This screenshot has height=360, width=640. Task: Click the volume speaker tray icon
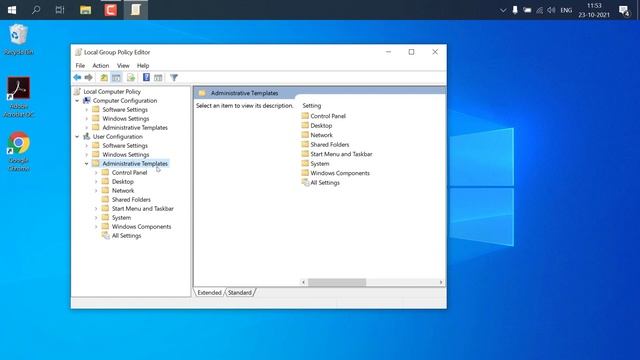point(551,10)
